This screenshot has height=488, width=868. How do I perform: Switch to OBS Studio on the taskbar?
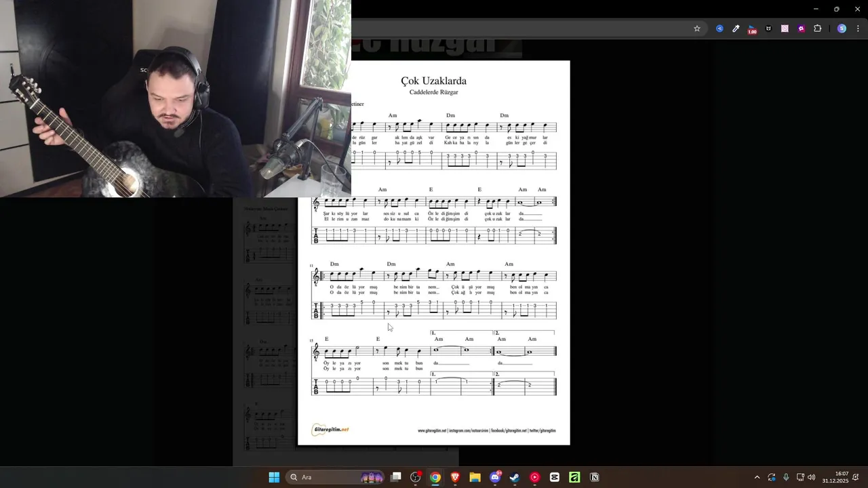416,477
